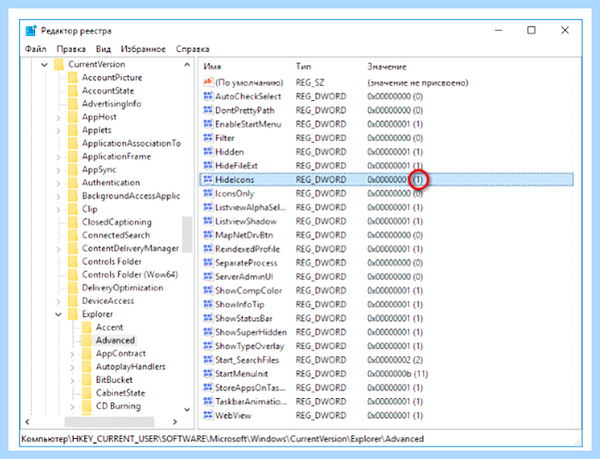
Task: Click the DWORD icon beside DontPrettyPath
Action: [x=208, y=110]
